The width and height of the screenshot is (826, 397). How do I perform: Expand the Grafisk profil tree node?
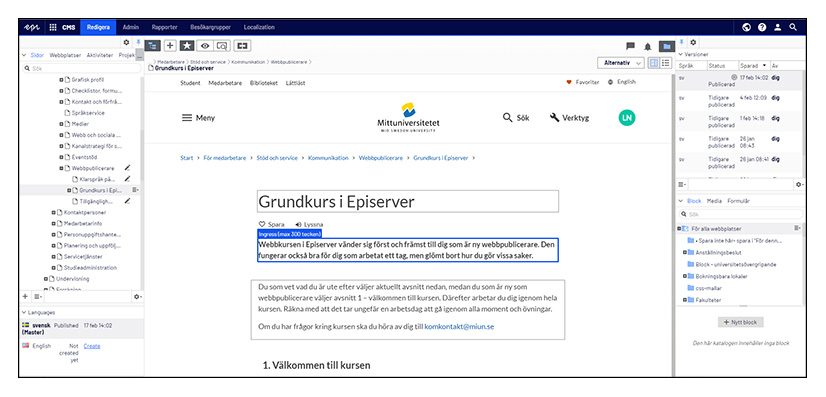(x=61, y=80)
